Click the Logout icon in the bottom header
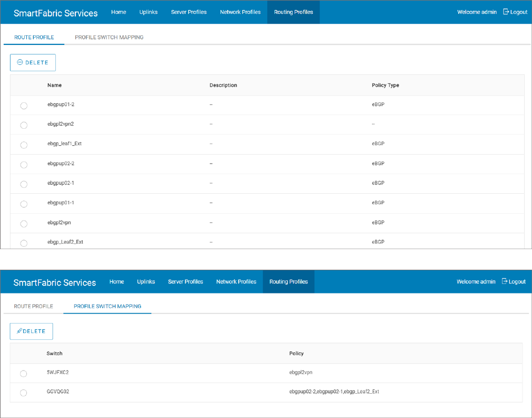 505,281
